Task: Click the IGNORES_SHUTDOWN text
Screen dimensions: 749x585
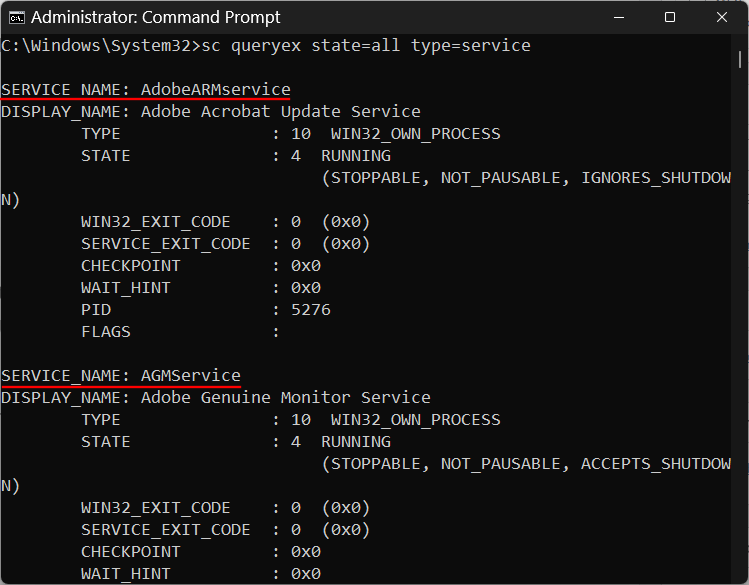Action: point(655,178)
